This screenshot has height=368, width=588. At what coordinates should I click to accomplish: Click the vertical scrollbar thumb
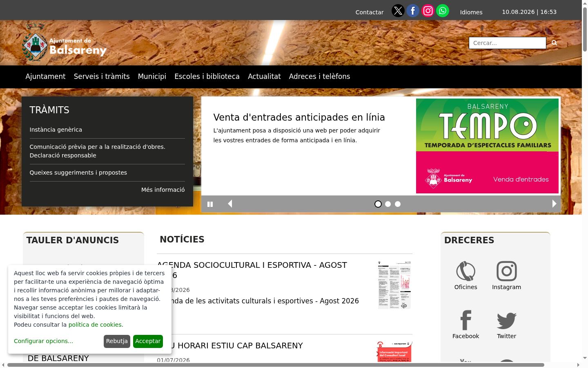(x=585, y=29)
